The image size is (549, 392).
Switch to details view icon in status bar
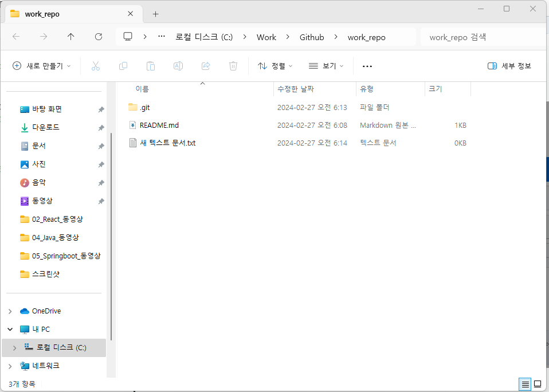pyautogui.click(x=525, y=385)
